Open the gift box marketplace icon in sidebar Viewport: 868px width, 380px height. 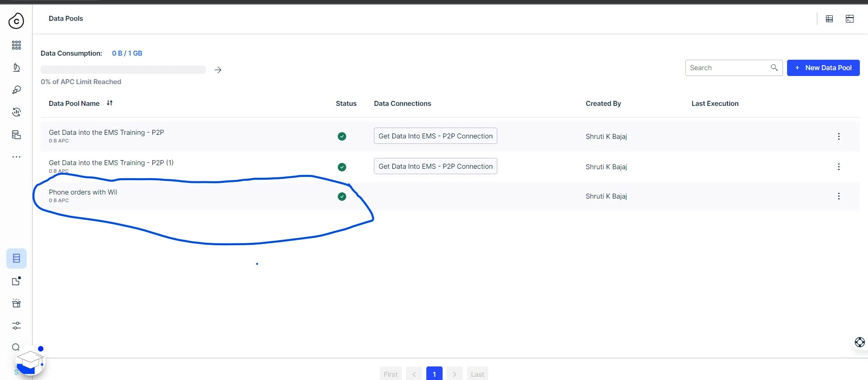coord(16,303)
